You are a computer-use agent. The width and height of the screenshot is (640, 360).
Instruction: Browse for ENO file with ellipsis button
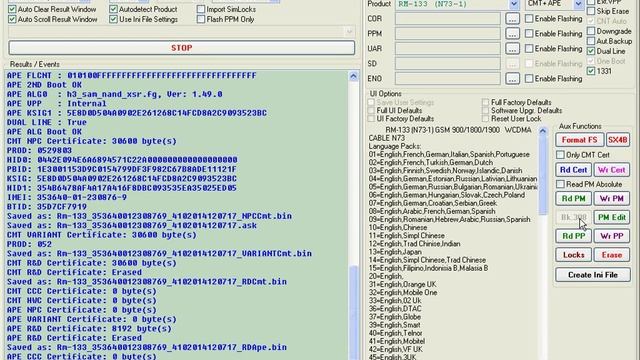[512, 78]
